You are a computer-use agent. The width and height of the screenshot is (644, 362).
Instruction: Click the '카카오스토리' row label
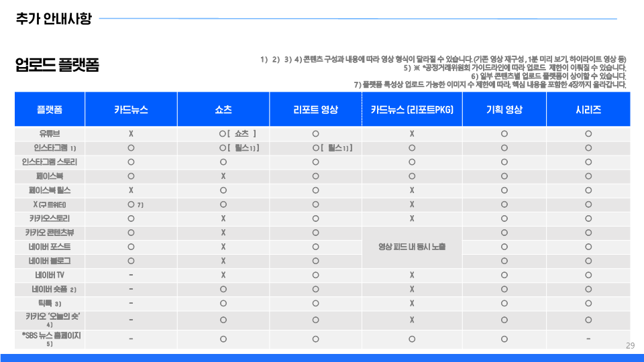pyautogui.click(x=50, y=219)
